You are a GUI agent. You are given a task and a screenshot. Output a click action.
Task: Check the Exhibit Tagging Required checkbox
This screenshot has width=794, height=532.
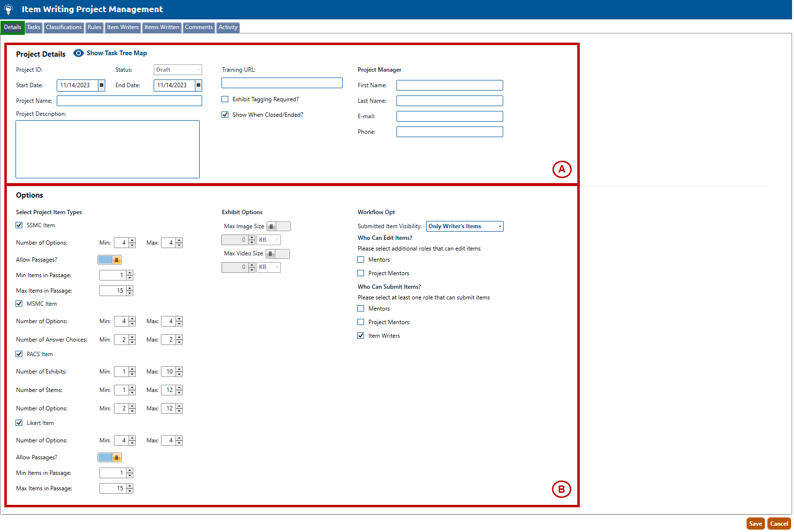225,99
